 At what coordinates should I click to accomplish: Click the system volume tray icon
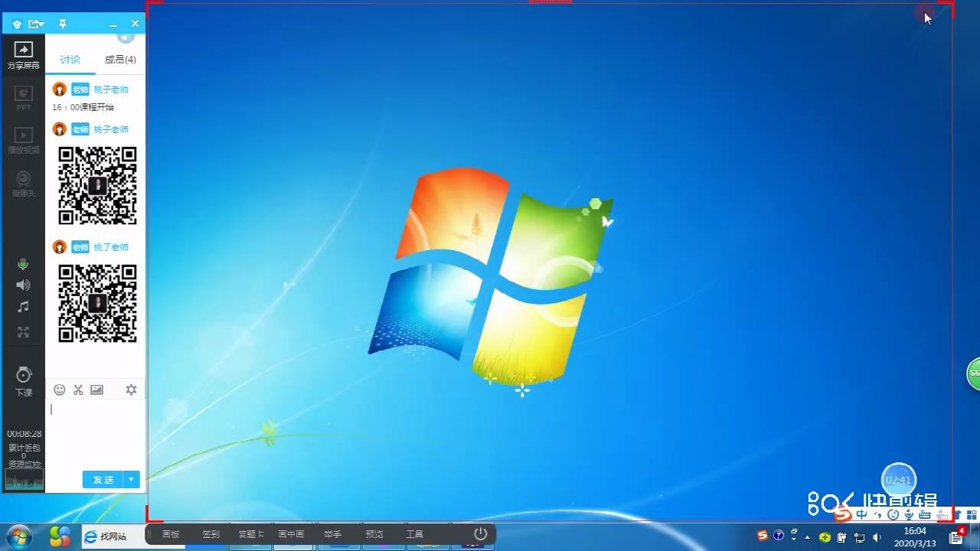point(877,537)
